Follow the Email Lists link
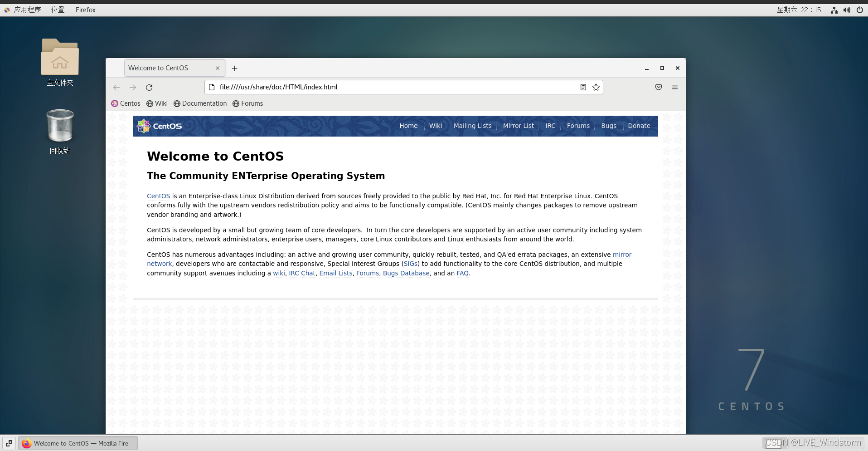Viewport: 868px width, 451px height. coord(335,273)
